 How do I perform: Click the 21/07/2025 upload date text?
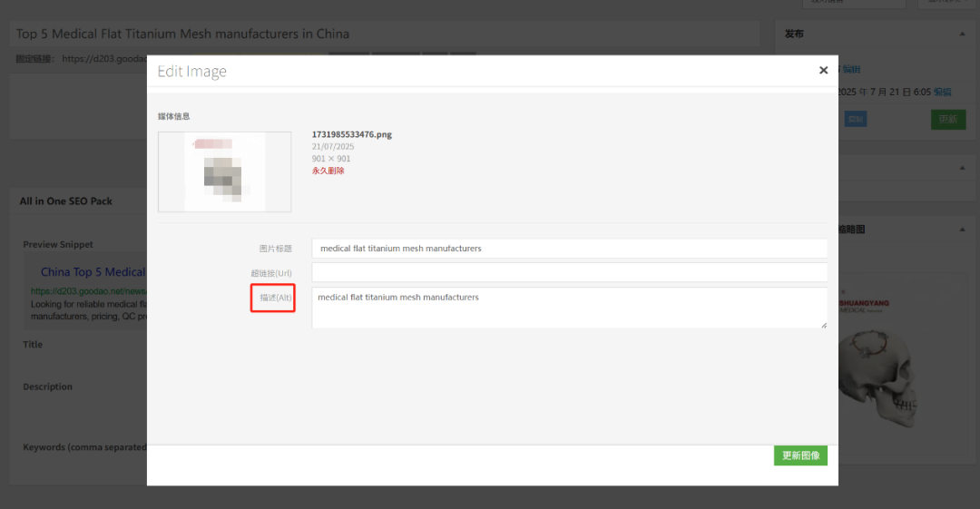coord(333,146)
